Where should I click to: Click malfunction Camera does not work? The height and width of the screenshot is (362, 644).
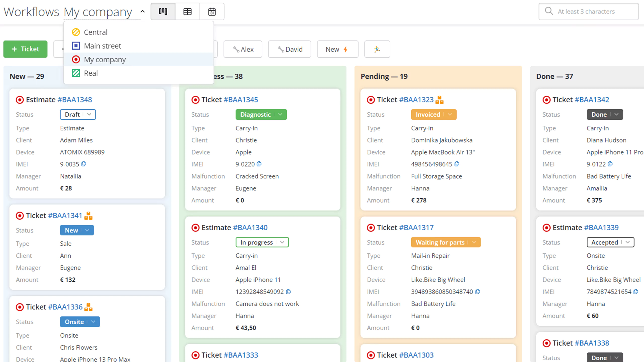pyautogui.click(x=267, y=304)
